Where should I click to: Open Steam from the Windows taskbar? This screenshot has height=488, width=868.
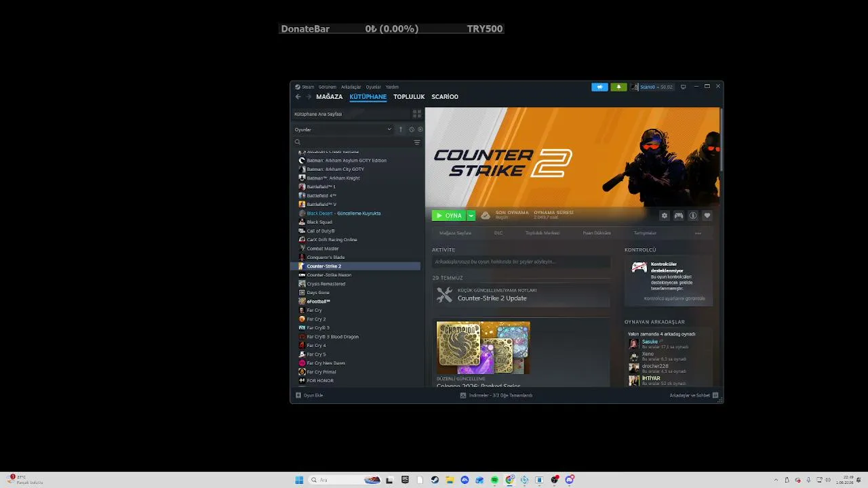coord(435,480)
